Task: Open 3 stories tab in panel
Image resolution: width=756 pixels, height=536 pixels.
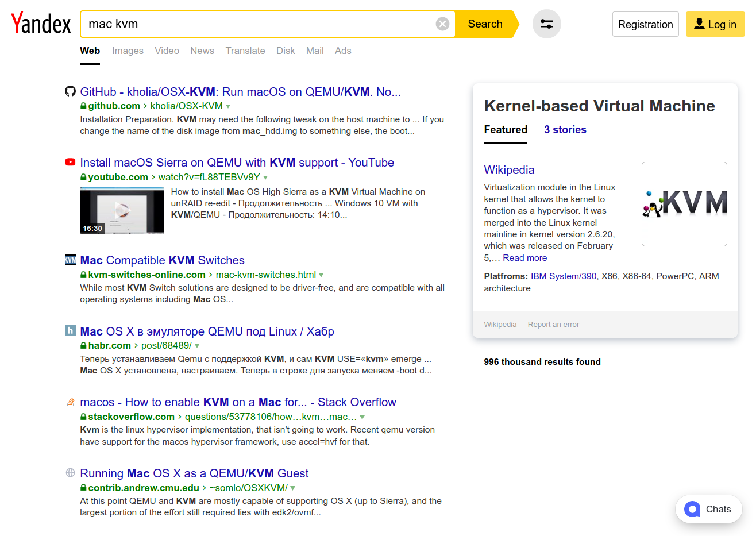Action: tap(565, 130)
